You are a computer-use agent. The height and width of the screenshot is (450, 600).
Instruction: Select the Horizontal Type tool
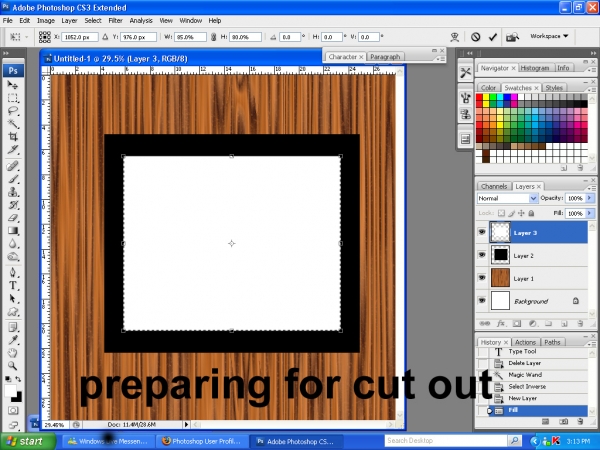point(13,285)
